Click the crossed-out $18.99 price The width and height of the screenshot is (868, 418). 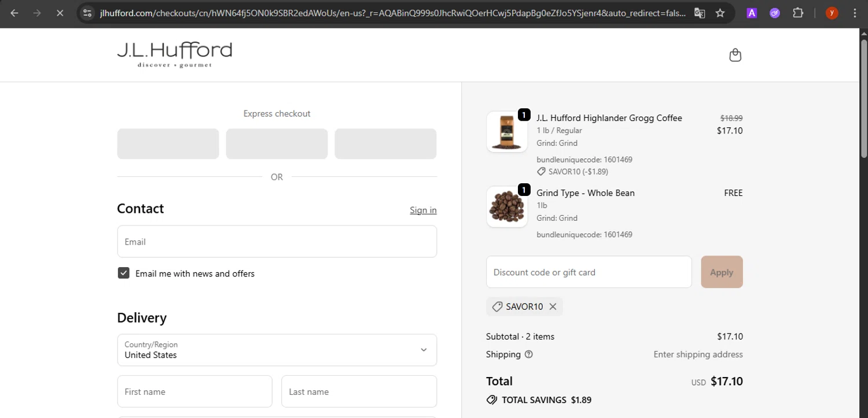click(731, 117)
